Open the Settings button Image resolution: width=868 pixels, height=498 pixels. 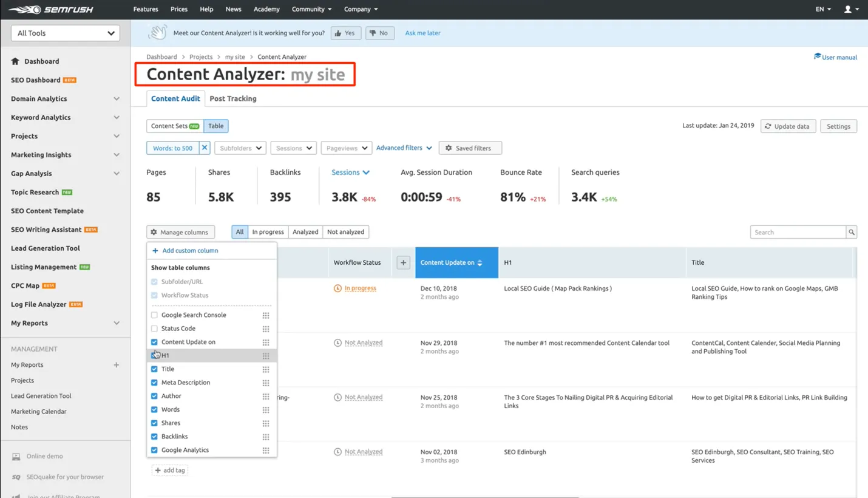pyautogui.click(x=838, y=126)
